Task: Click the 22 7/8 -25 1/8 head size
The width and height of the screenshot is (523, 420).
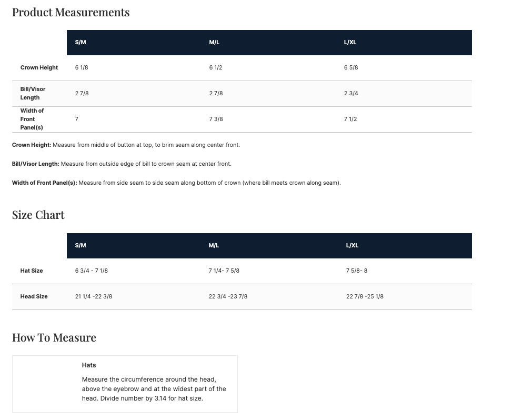Action: [x=365, y=296]
